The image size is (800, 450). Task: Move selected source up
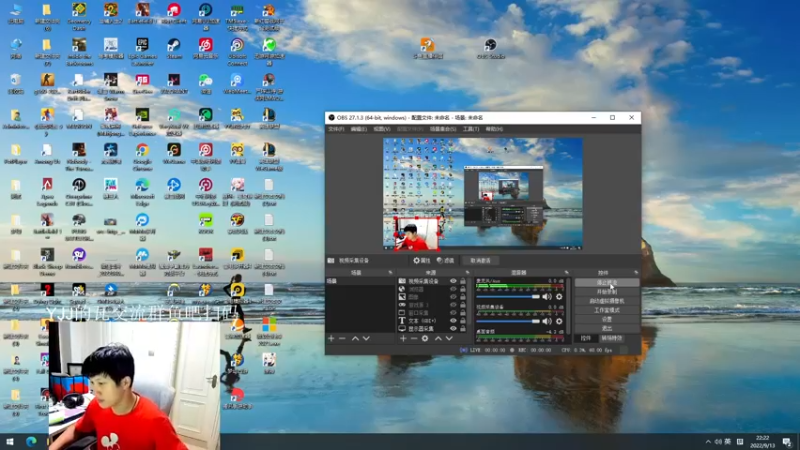point(438,338)
